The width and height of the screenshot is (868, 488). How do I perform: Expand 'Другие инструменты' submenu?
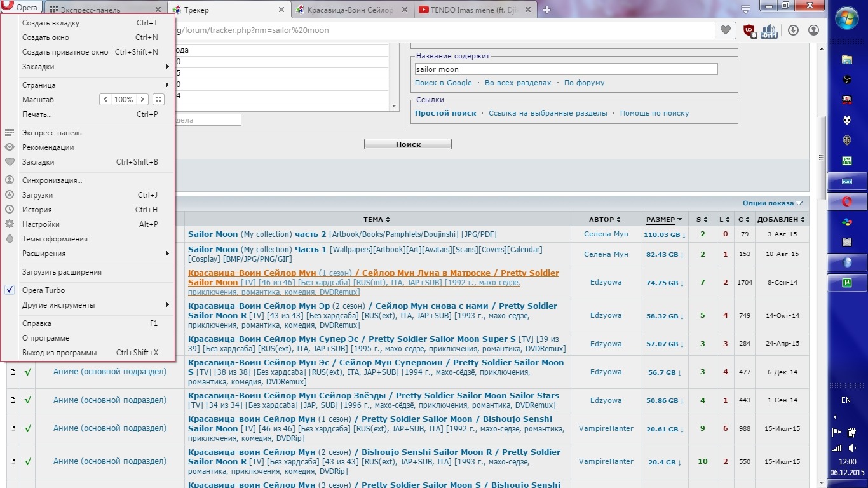pyautogui.click(x=88, y=305)
